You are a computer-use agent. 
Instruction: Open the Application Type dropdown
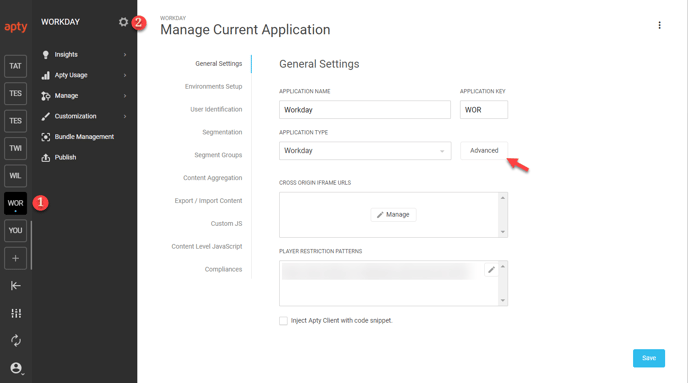[365, 150]
